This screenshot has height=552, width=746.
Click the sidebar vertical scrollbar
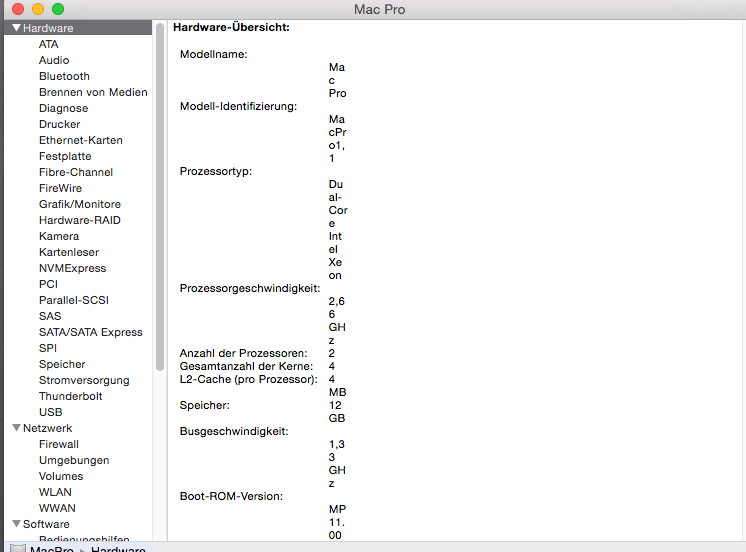point(160,197)
